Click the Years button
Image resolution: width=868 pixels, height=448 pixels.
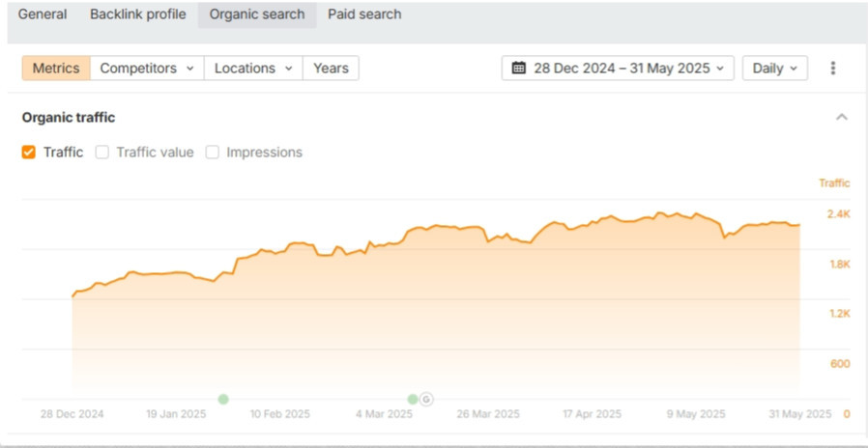click(331, 69)
